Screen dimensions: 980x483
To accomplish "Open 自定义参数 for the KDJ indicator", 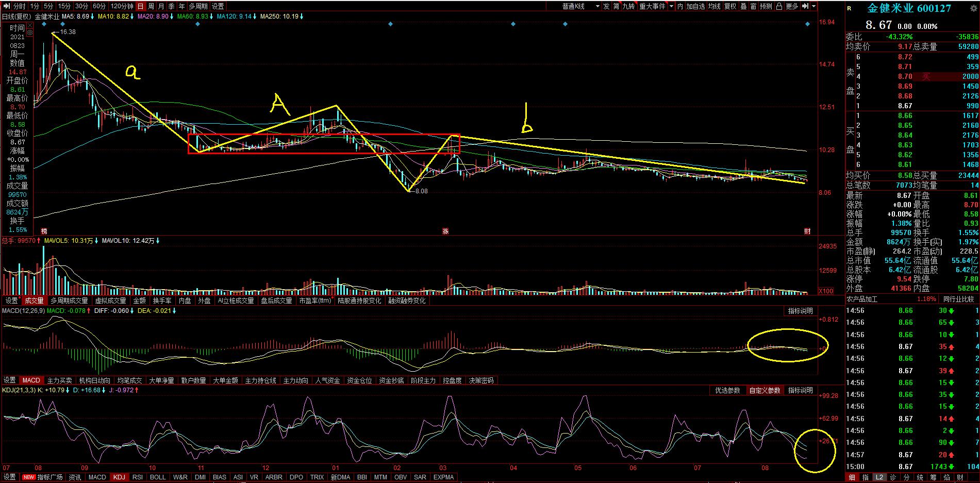I will click(x=765, y=390).
